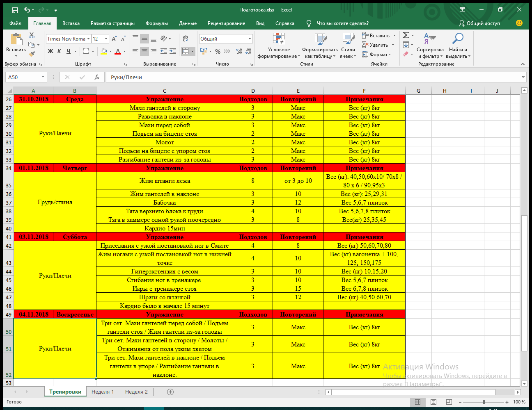
Task: Click the Format Painter brush icon
Action: coord(32,54)
